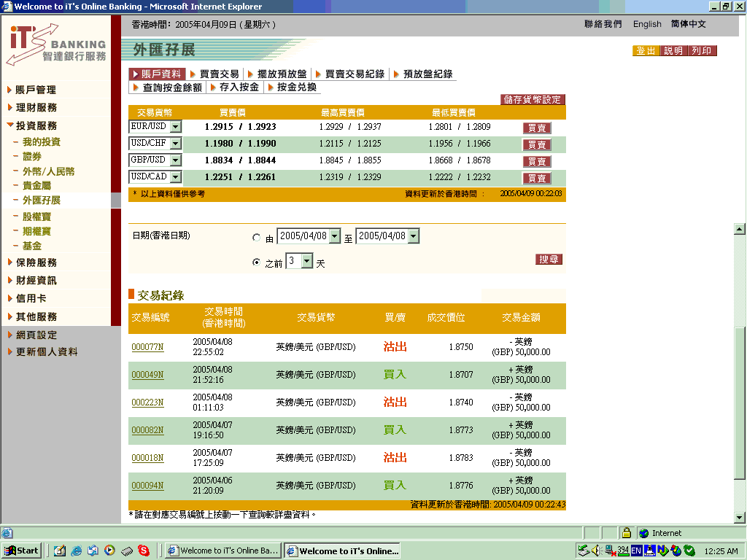Screen dimensions: 747x560
Task: Click the SSL padlock icon in status bar
Action: pos(626,533)
